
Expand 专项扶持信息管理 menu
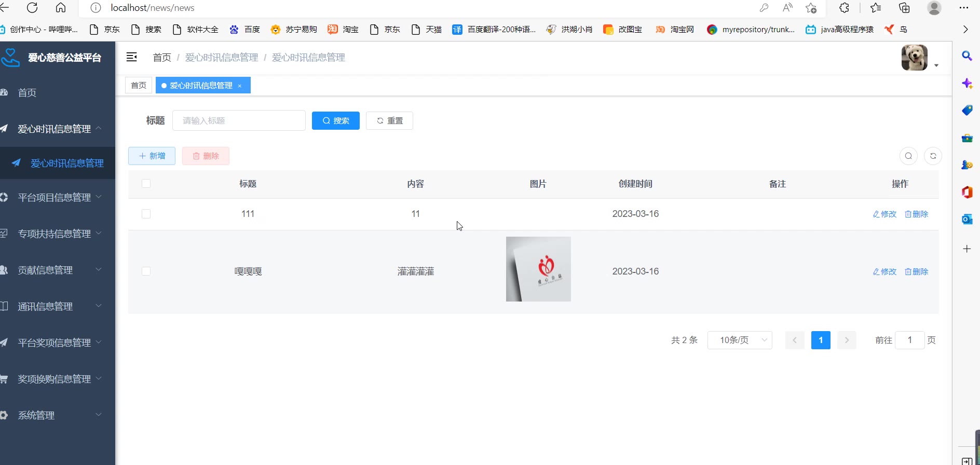click(x=58, y=234)
